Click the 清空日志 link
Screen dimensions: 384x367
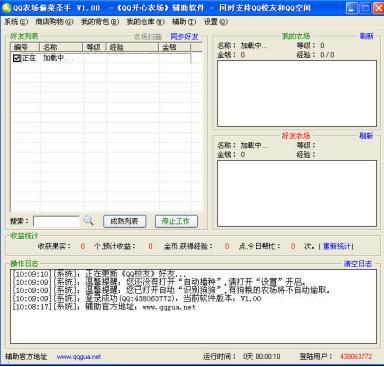358,264
